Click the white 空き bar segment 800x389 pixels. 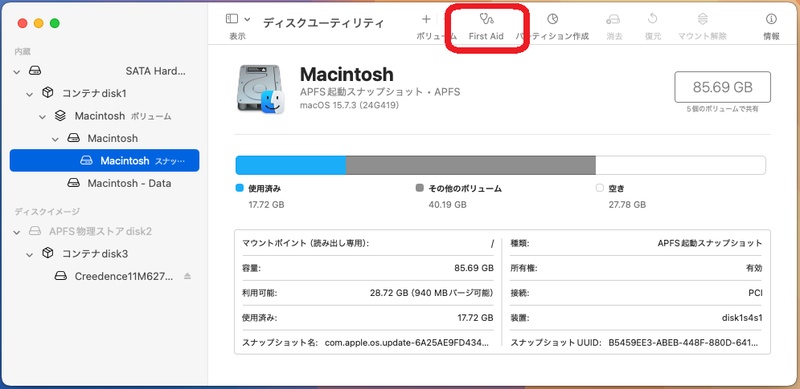[x=680, y=165]
